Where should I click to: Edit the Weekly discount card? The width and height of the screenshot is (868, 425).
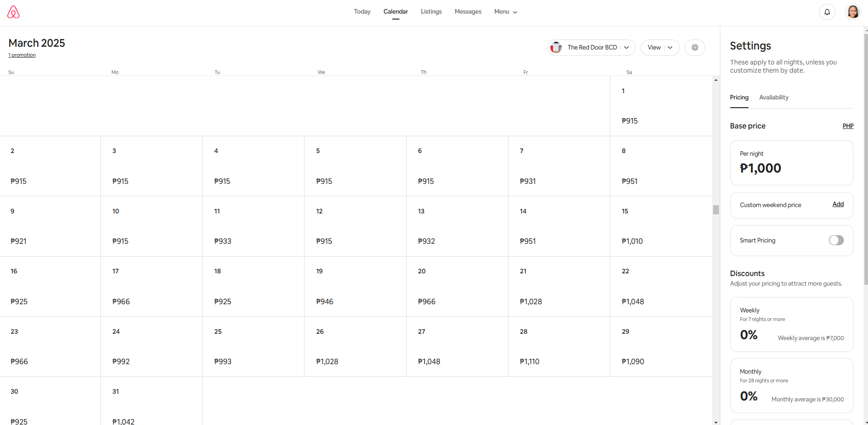click(792, 324)
